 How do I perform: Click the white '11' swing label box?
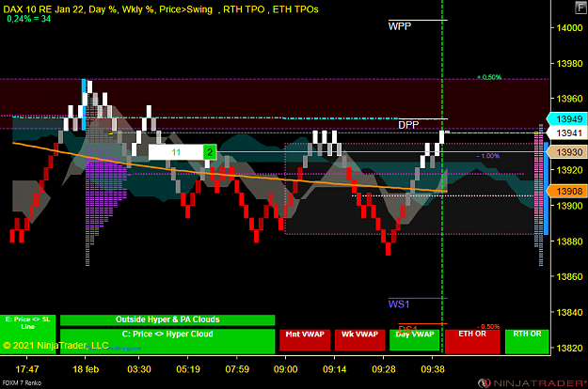pyautogui.click(x=176, y=152)
